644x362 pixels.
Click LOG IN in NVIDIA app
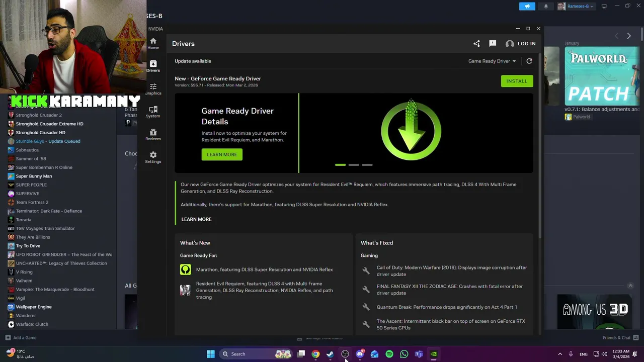pyautogui.click(x=527, y=44)
